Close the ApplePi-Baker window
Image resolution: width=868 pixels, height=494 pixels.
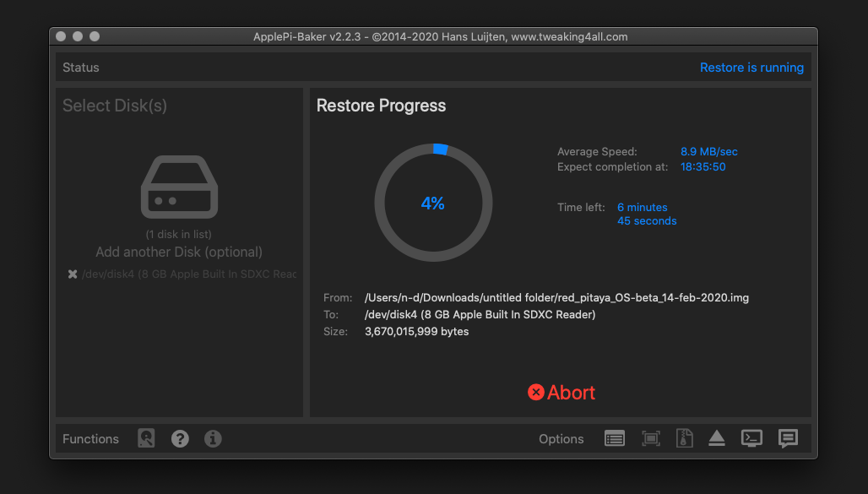pos(61,36)
